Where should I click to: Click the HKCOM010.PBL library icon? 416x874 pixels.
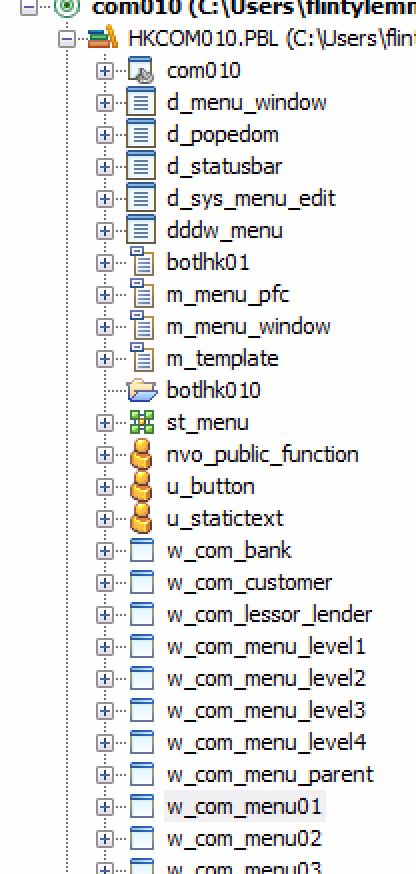[x=103, y=38]
